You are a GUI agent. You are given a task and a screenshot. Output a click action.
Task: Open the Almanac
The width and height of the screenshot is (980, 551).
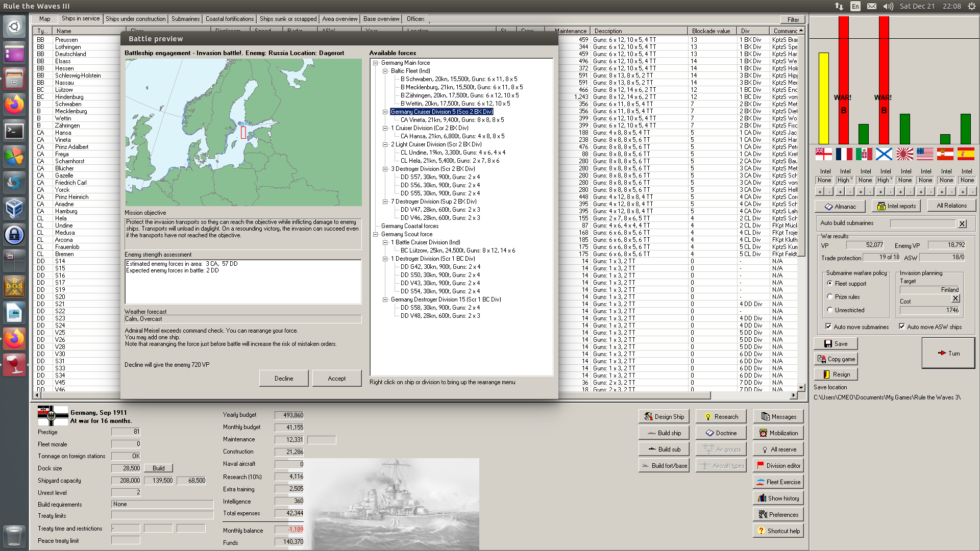point(840,206)
